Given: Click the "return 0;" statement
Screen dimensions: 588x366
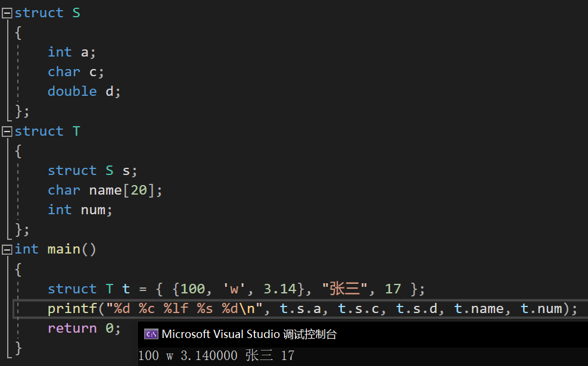Looking at the screenshot, I should [84, 328].
